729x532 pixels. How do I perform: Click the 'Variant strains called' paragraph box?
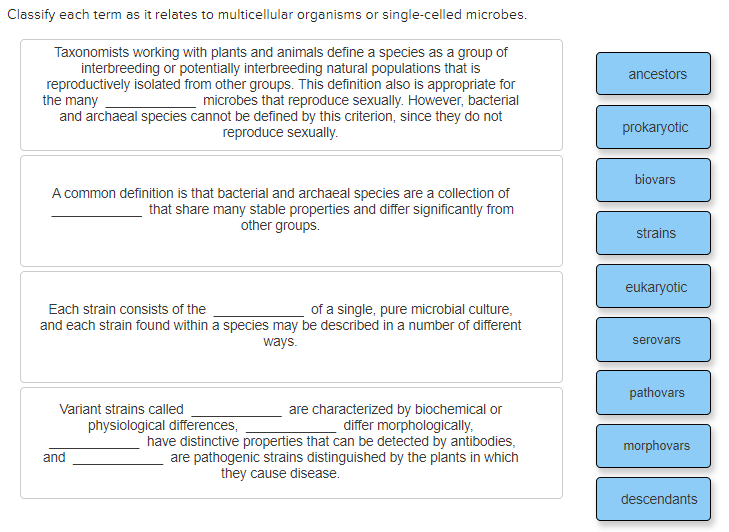(292, 443)
